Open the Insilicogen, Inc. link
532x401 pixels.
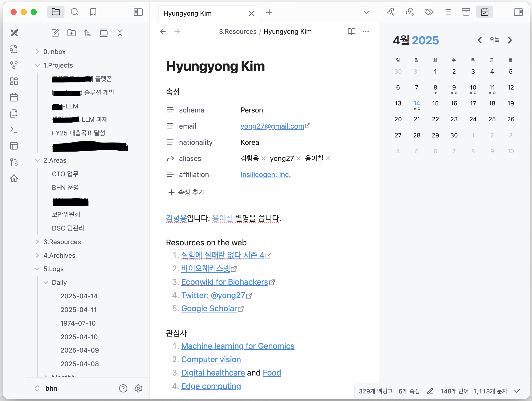coord(265,175)
